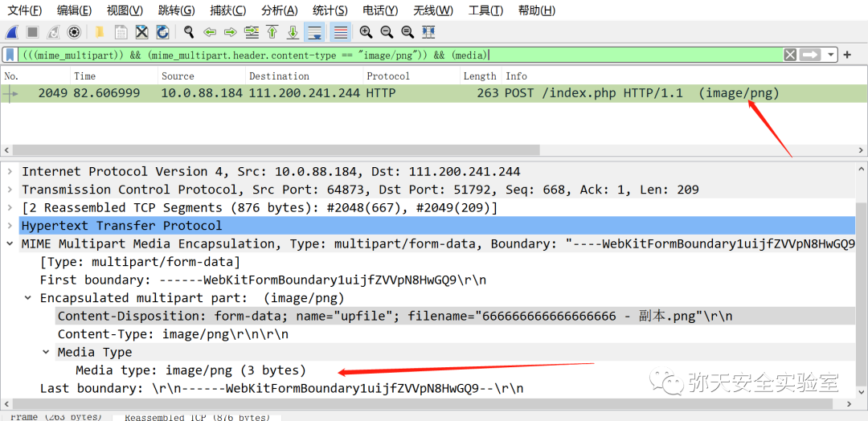Screen dimensions: 868x421
Task: Save the capture file
Action: tap(121, 32)
